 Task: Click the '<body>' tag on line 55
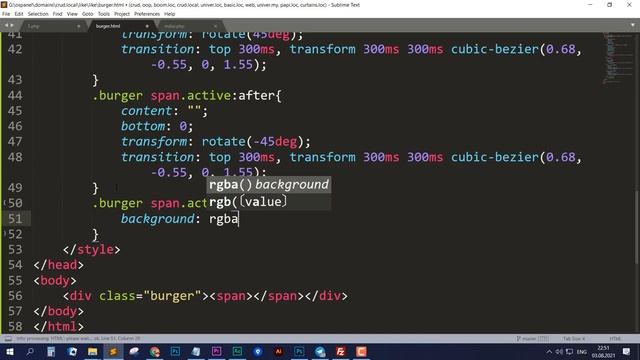coord(55,280)
